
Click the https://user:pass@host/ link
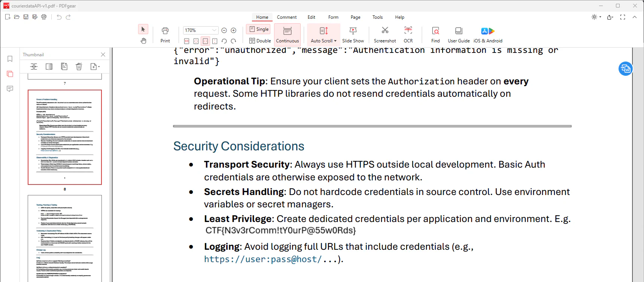point(262,259)
